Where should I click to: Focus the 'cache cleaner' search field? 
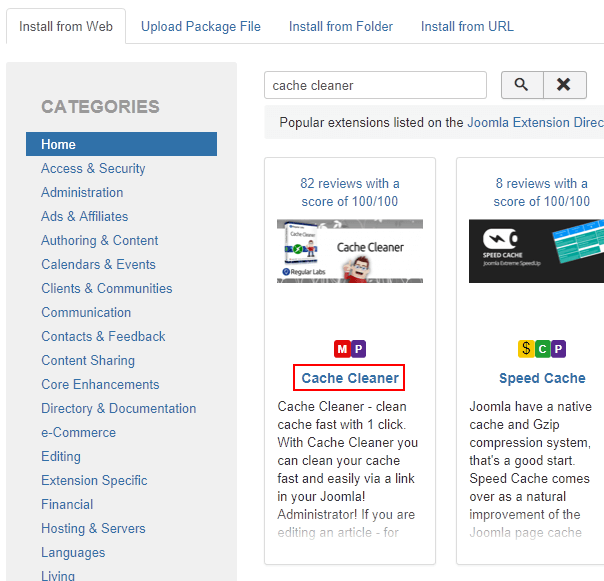[x=375, y=85]
